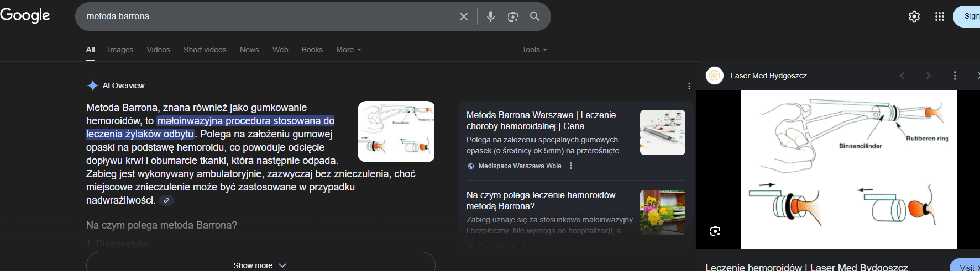Switch to Short videos tab
This screenshot has height=271, width=980.
point(205,50)
